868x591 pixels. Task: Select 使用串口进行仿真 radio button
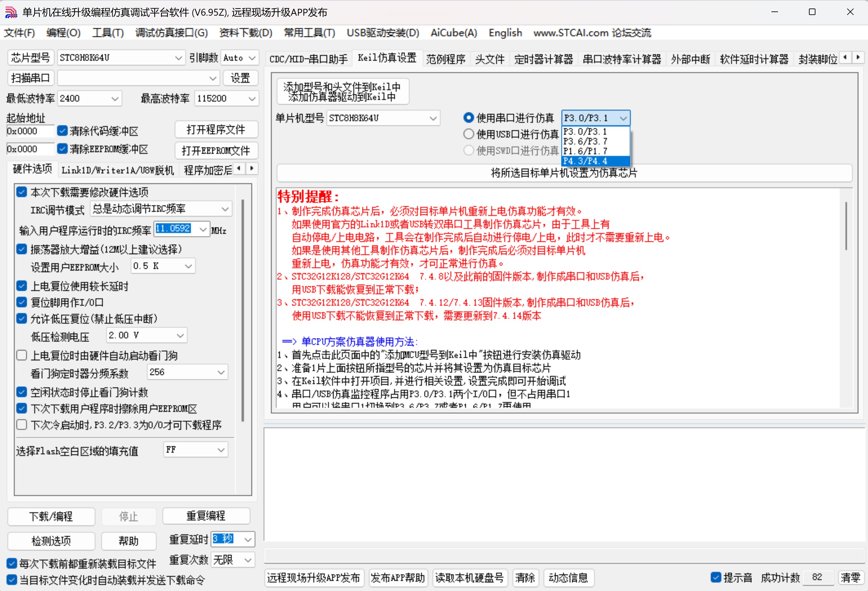coord(468,118)
